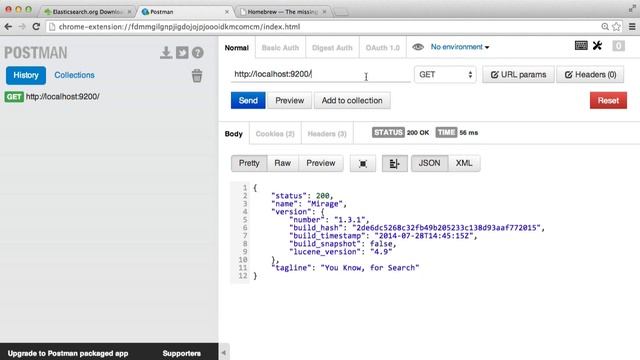Bookmark page with the star icon

tap(616, 27)
